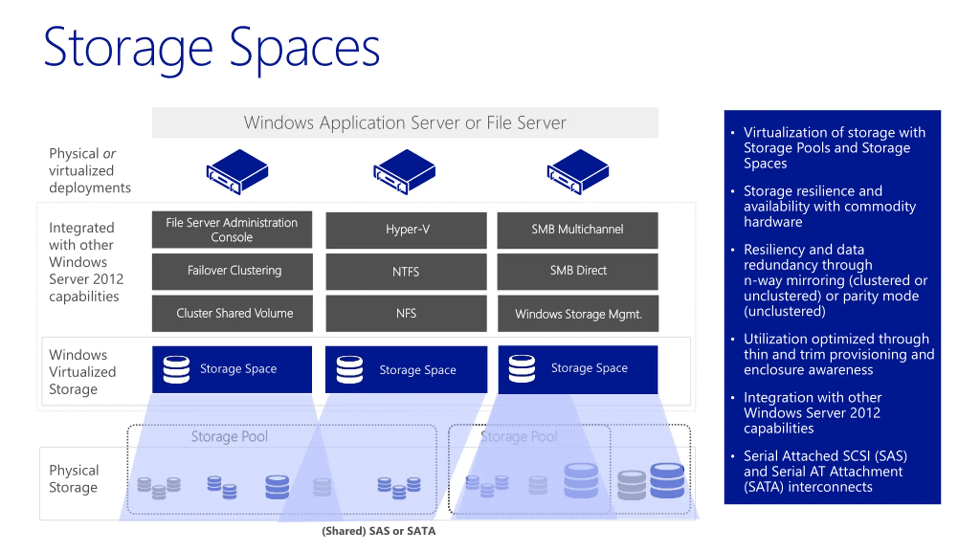Click the left 'Storage Pool' label
980x551 pixels.
[x=229, y=437]
